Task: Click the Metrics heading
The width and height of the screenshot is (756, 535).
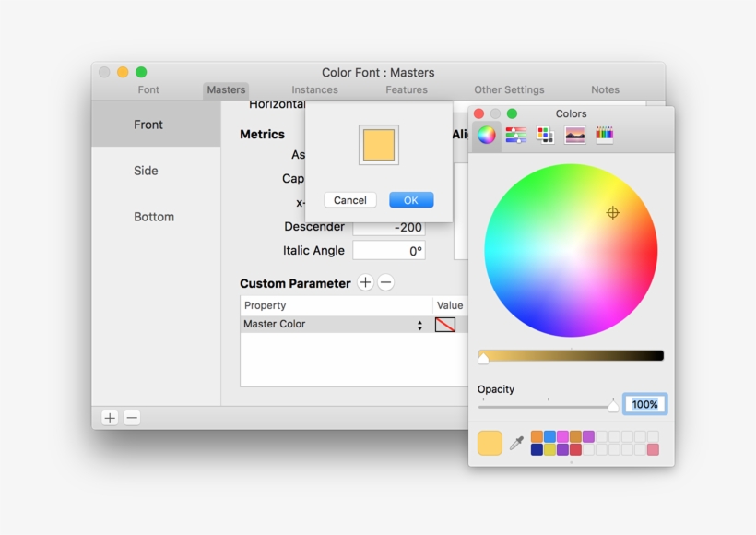Action: tap(262, 134)
